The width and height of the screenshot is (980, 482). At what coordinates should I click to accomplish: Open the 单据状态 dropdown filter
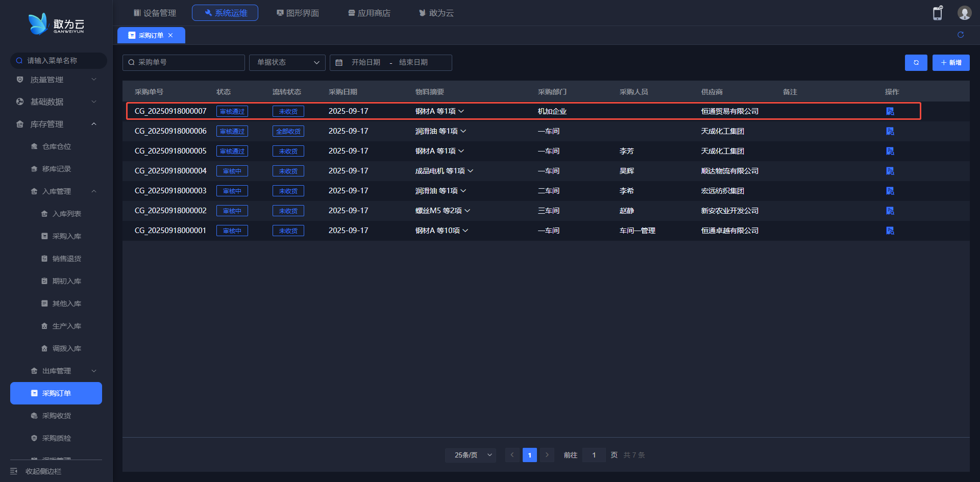tap(287, 62)
